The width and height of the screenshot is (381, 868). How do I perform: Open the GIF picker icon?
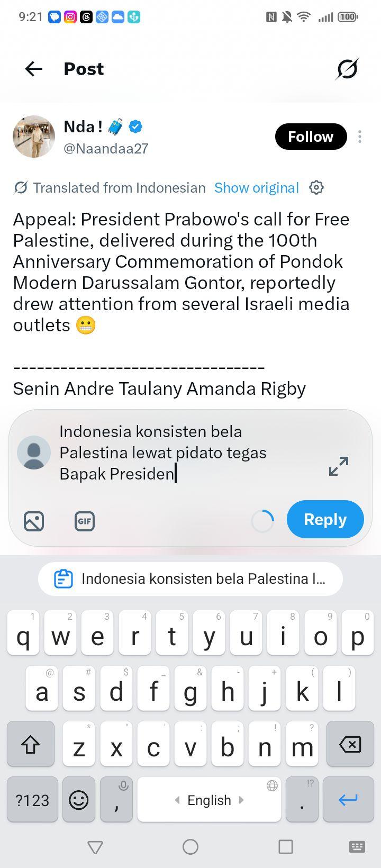tap(85, 521)
